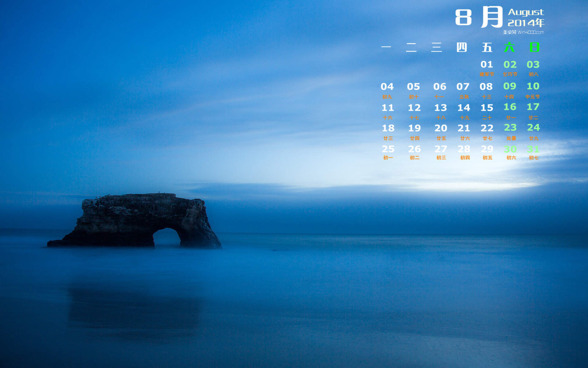Select the Tuesday header "二"
Image resolution: width=588 pixels, height=368 pixels.
click(x=411, y=47)
